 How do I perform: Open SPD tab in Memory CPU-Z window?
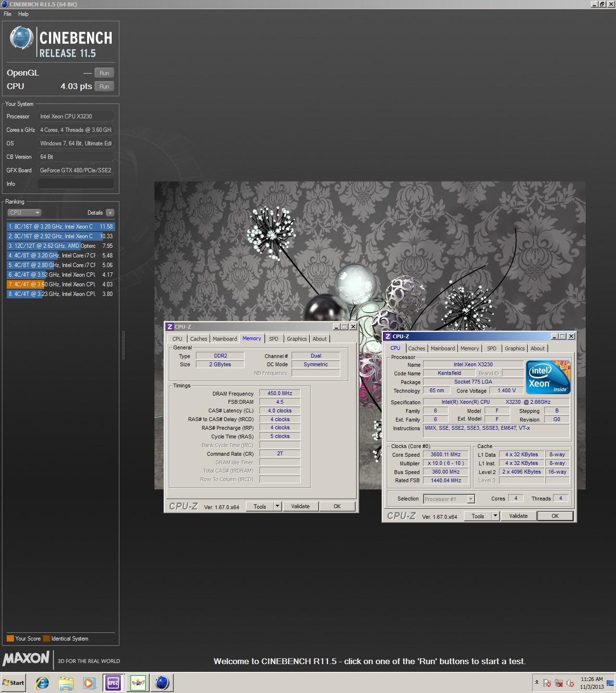point(274,339)
